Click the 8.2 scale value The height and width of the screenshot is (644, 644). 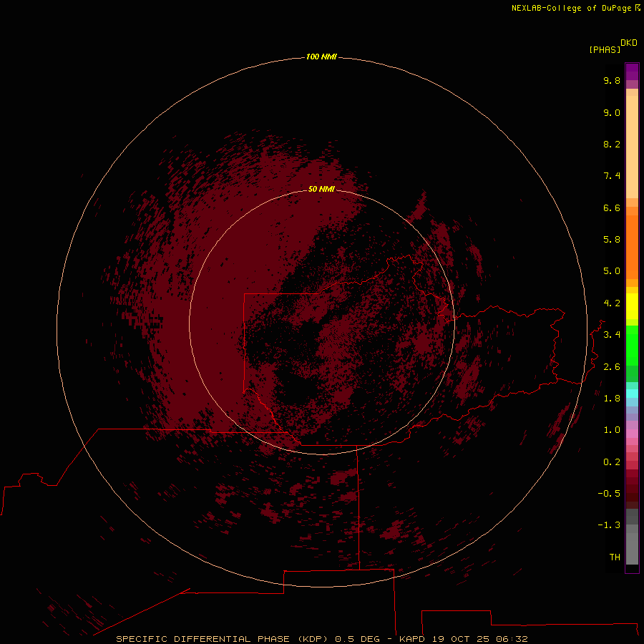pos(612,144)
